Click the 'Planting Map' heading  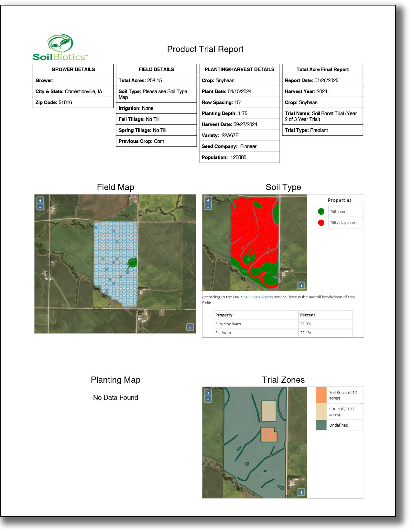[x=115, y=380]
